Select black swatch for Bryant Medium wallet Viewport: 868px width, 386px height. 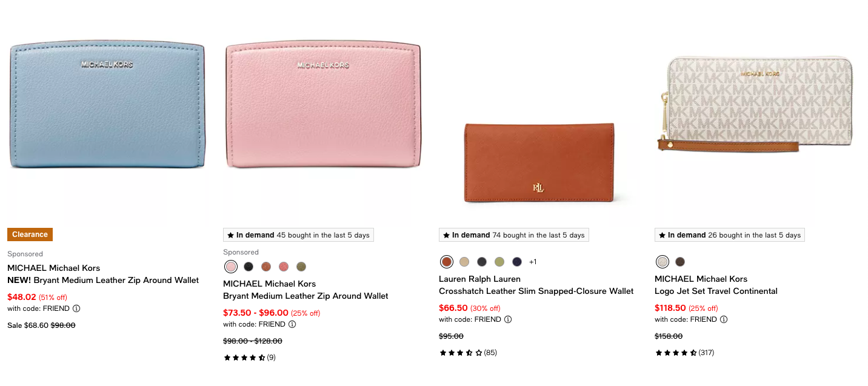click(249, 267)
